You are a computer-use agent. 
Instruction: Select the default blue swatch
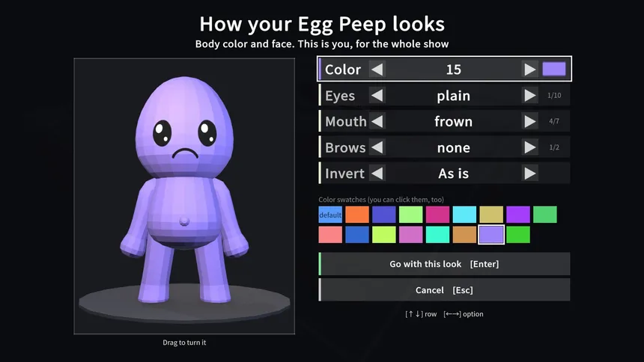tap(330, 215)
